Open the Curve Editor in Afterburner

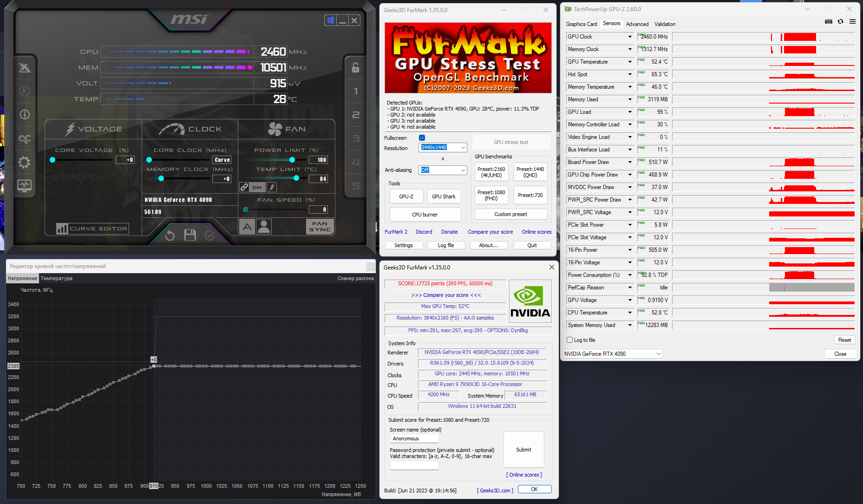tap(92, 229)
